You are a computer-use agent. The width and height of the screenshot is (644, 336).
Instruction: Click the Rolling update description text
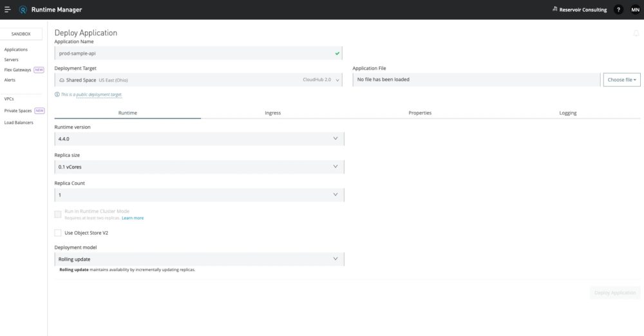point(128,270)
